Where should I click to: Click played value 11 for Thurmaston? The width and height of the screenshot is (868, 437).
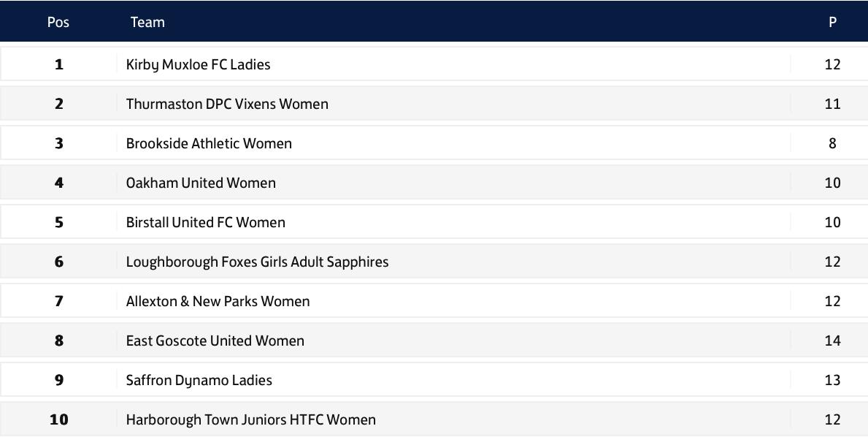click(x=832, y=104)
